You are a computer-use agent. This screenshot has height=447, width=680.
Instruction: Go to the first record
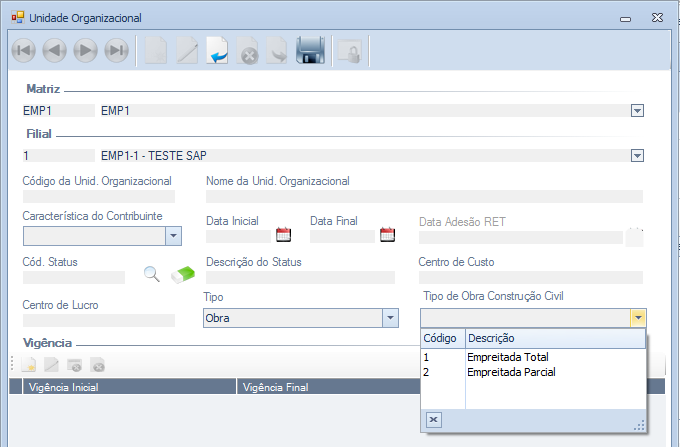point(24,51)
